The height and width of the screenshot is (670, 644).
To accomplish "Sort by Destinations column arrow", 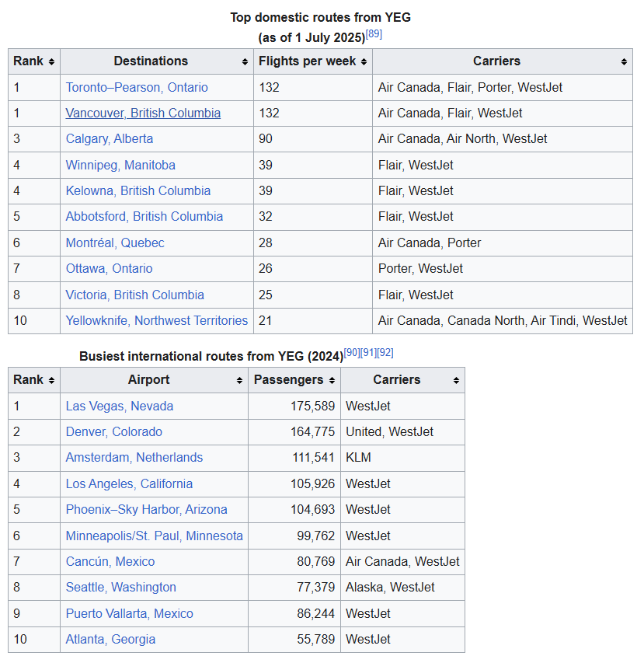I will [x=245, y=61].
